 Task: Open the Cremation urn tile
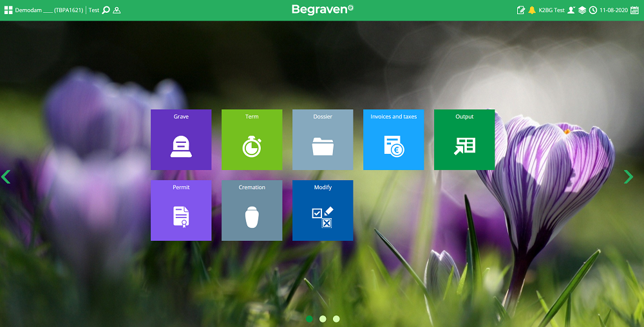tap(252, 210)
